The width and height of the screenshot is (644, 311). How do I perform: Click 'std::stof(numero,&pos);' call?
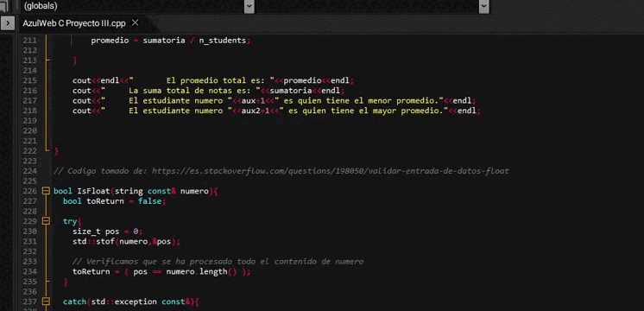pos(126,242)
